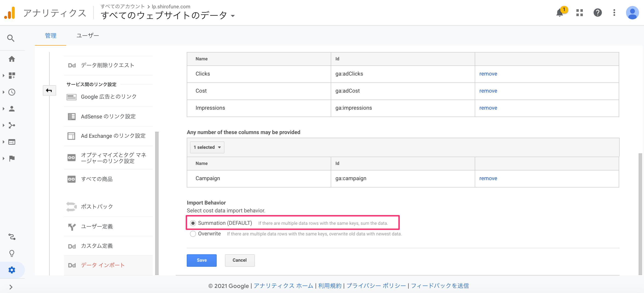Select the Overwrite radio button
644x293 pixels.
click(x=193, y=234)
